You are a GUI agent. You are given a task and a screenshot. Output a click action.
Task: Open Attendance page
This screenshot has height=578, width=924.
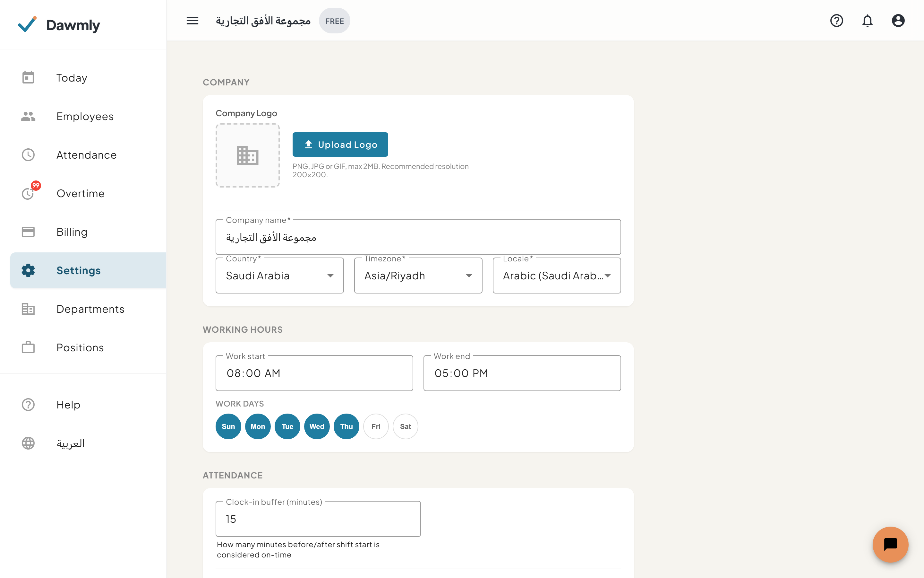(88, 155)
